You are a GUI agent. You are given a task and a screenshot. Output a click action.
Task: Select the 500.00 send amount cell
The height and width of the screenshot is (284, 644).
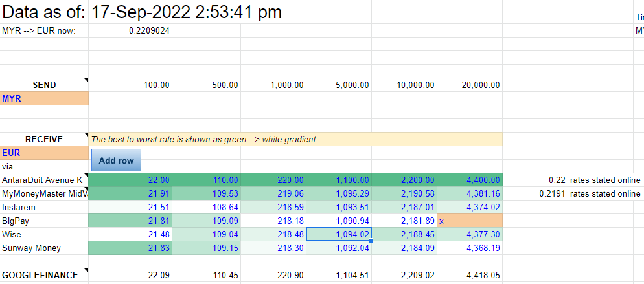click(207, 85)
